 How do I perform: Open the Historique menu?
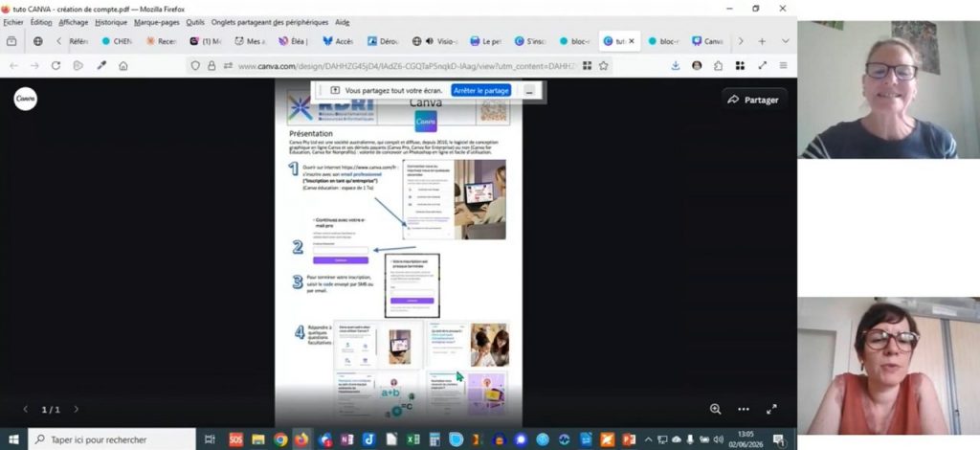111,22
